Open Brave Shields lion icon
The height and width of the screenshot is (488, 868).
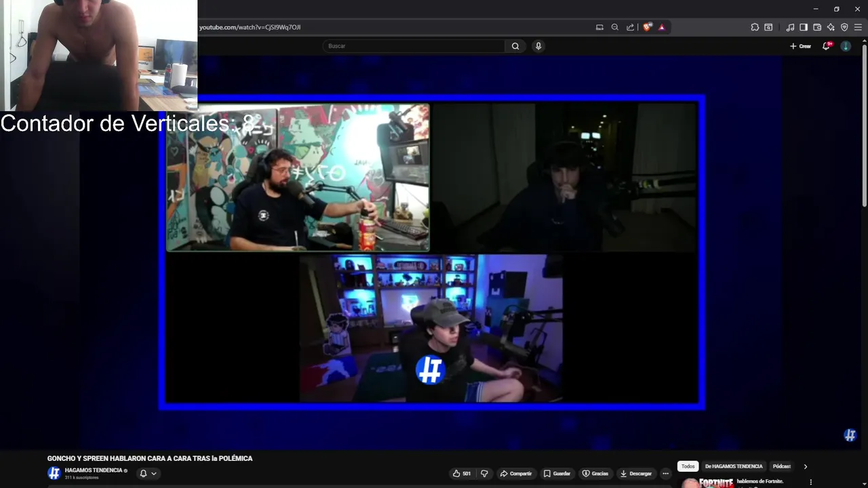(x=647, y=27)
